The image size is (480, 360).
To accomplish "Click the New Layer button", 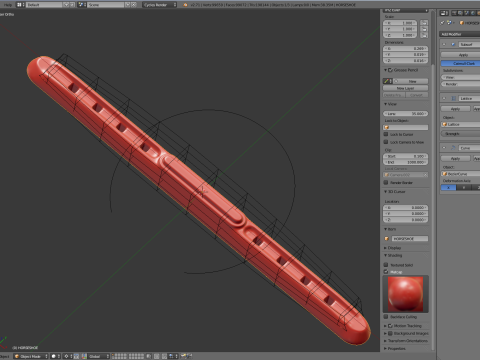I will (405, 88).
